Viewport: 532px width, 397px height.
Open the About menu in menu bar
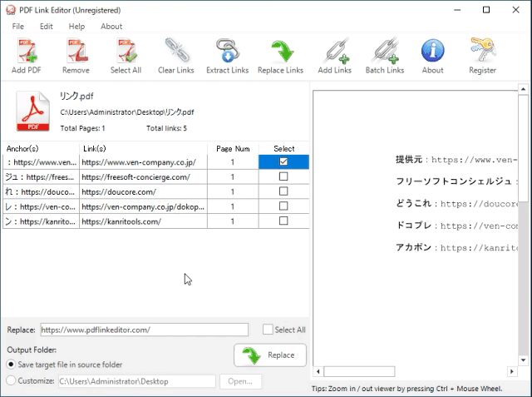pos(111,26)
